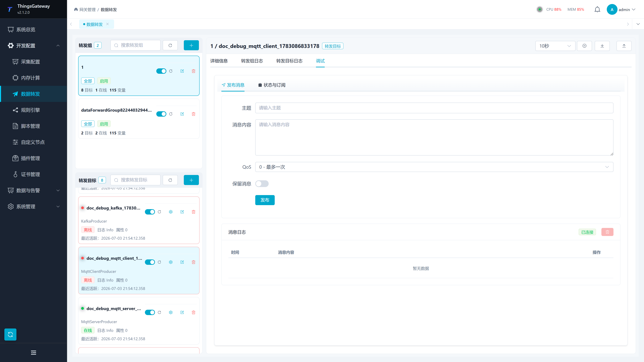Add a new forwarding group

pyautogui.click(x=191, y=45)
